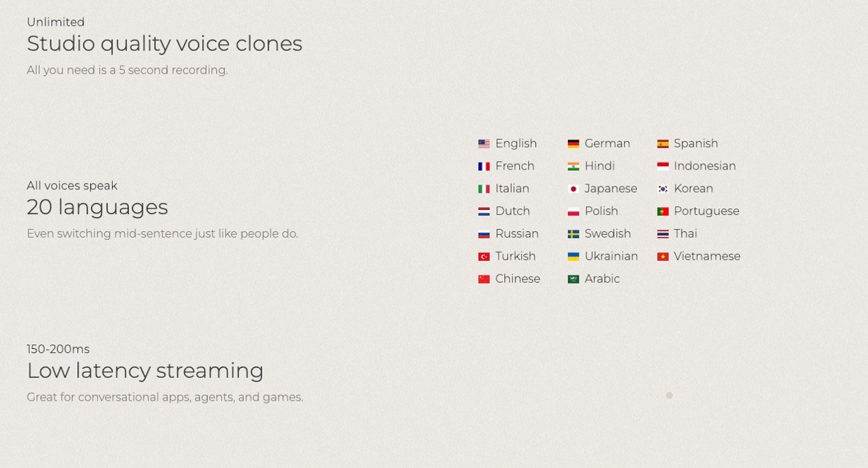Select the Hindi language label

599,166
